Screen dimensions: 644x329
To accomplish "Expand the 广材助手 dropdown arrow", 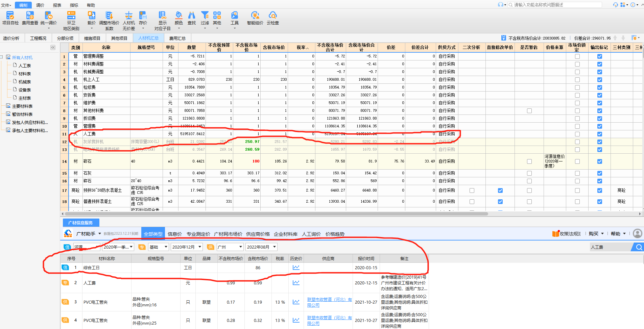I will (100, 233).
